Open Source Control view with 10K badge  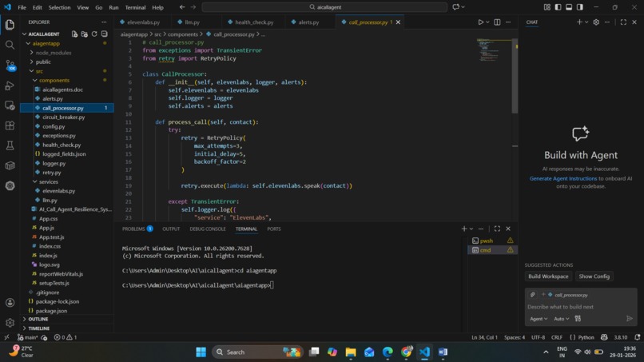[10, 66]
